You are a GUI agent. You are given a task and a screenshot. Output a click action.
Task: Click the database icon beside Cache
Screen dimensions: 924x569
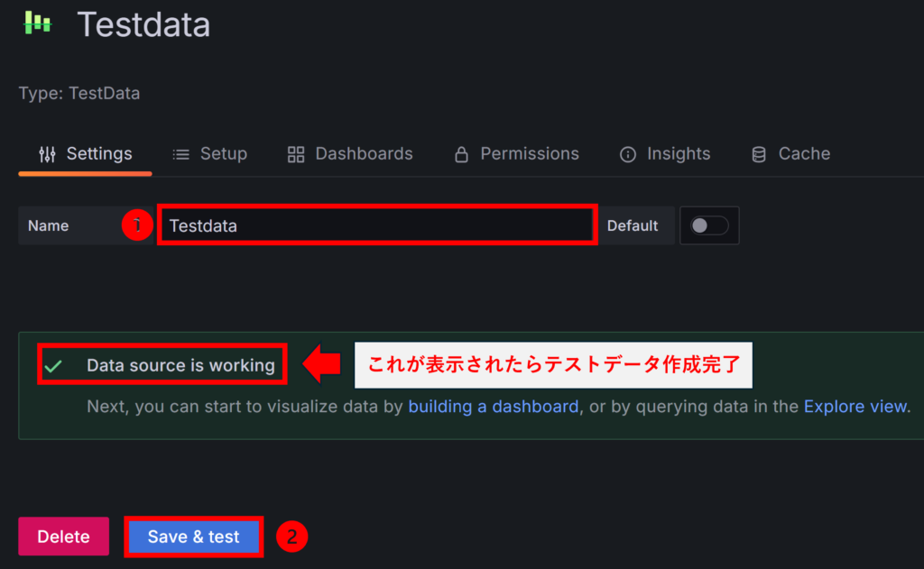[x=759, y=154]
